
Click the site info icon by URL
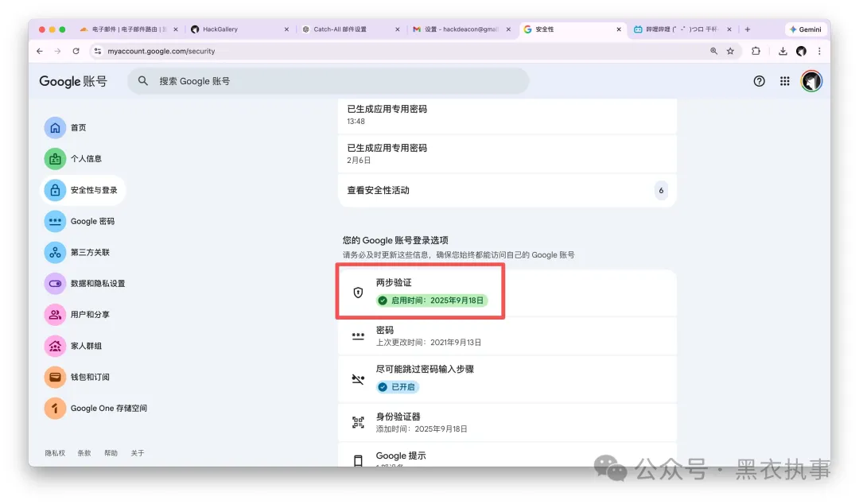pos(98,51)
